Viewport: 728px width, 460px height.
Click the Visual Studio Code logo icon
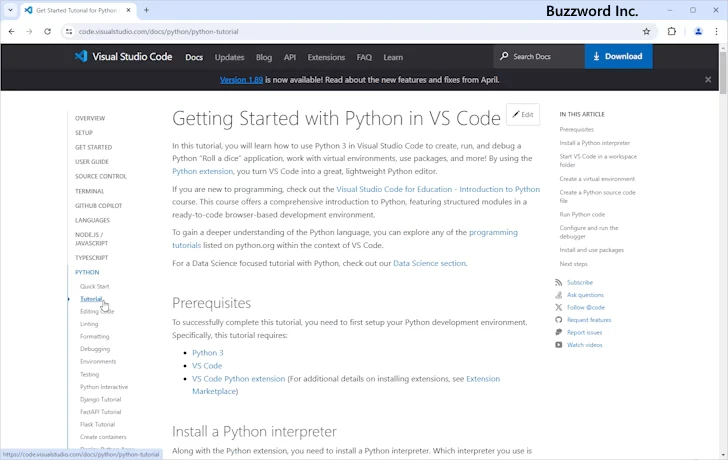(x=81, y=57)
